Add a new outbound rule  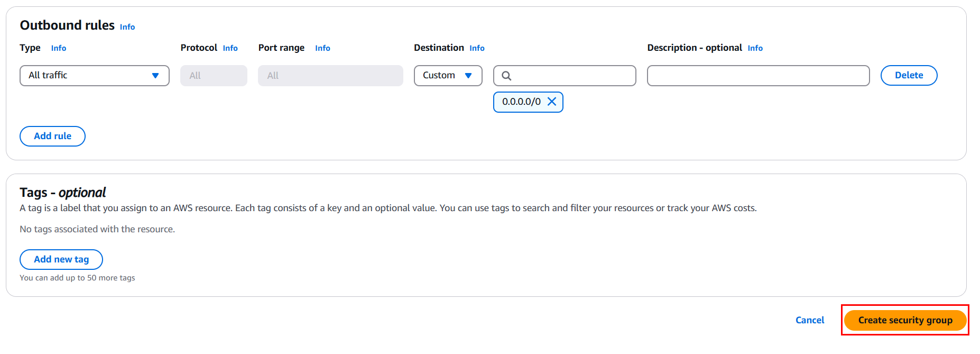tap(52, 136)
